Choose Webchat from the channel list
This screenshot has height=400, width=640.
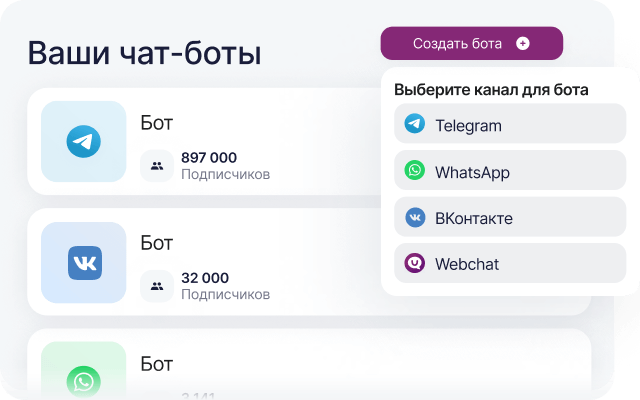point(510,263)
